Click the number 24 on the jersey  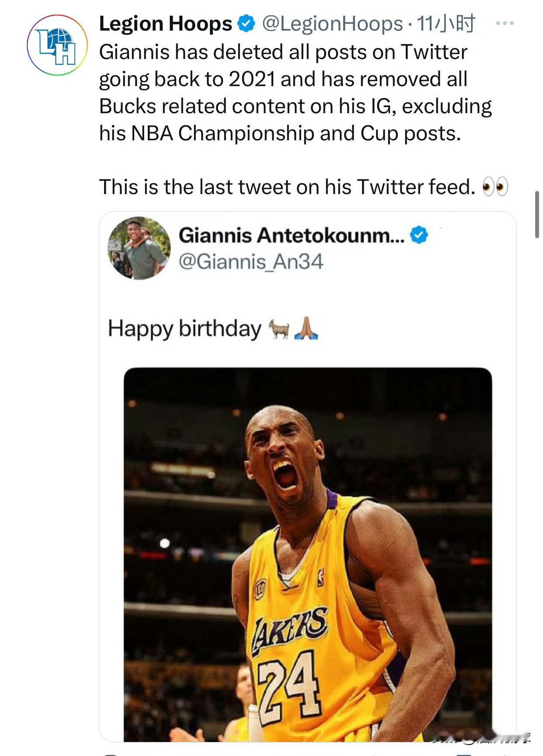(288, 682)
